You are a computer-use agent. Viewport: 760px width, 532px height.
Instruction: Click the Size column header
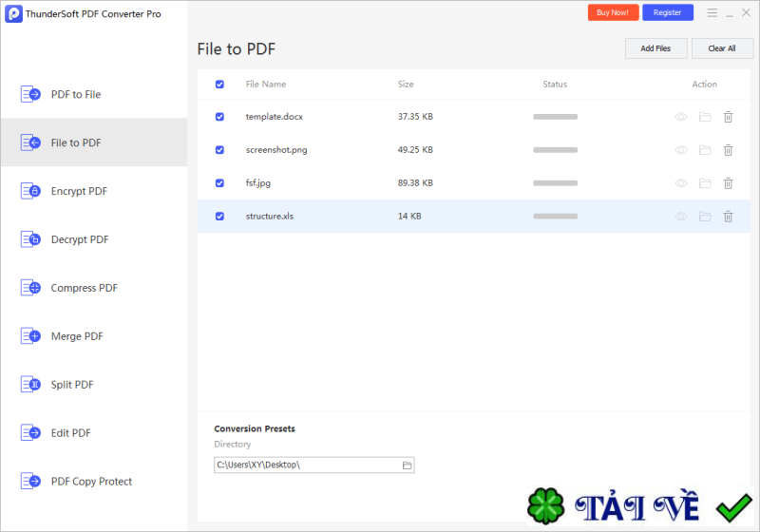click(x=406, y=85)
